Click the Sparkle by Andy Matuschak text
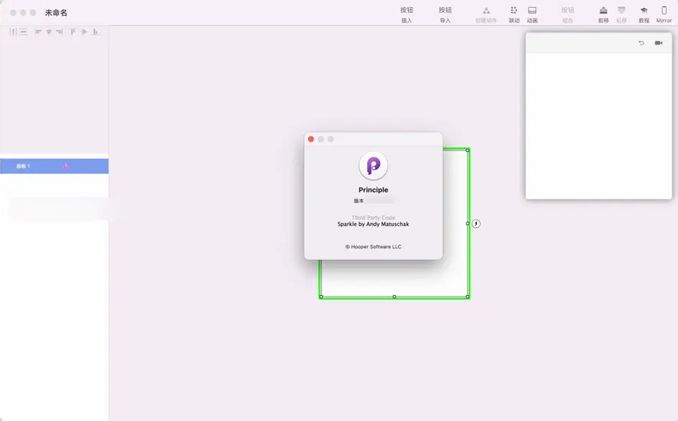678x421 pixels. coord(373,224)
